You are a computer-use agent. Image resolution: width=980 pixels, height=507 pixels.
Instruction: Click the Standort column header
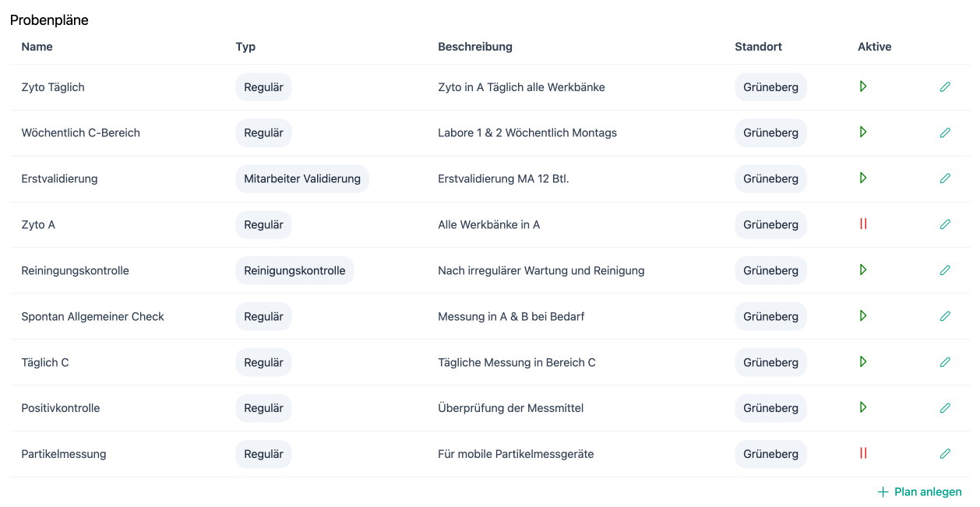[x=758, y=47]
